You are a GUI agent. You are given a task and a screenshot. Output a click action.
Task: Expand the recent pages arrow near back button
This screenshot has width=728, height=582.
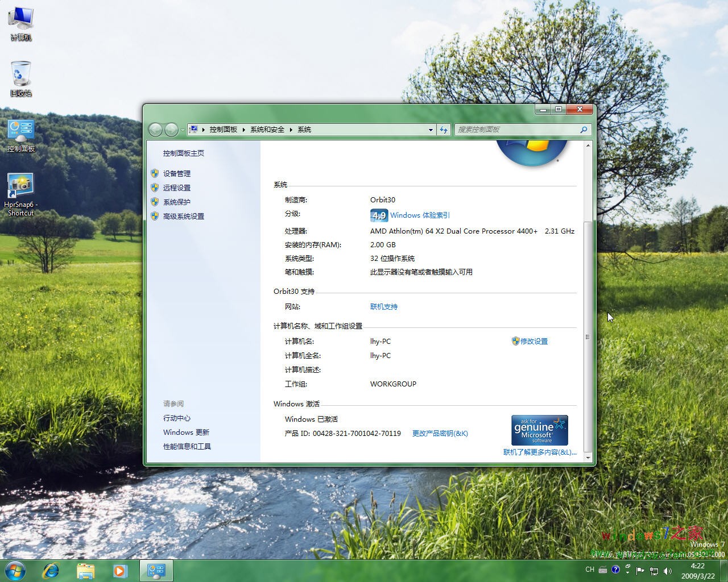183,130
